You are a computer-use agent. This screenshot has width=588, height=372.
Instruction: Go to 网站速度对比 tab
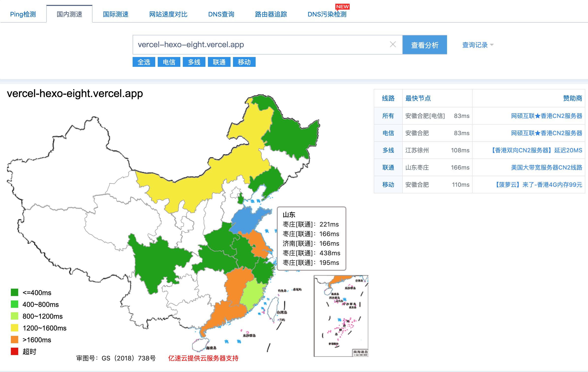point(168,14)
